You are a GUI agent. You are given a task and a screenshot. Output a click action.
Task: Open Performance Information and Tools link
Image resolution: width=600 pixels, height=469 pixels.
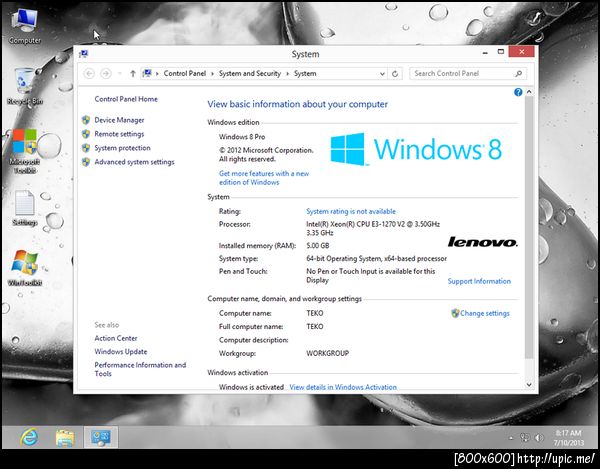(140, 369)
